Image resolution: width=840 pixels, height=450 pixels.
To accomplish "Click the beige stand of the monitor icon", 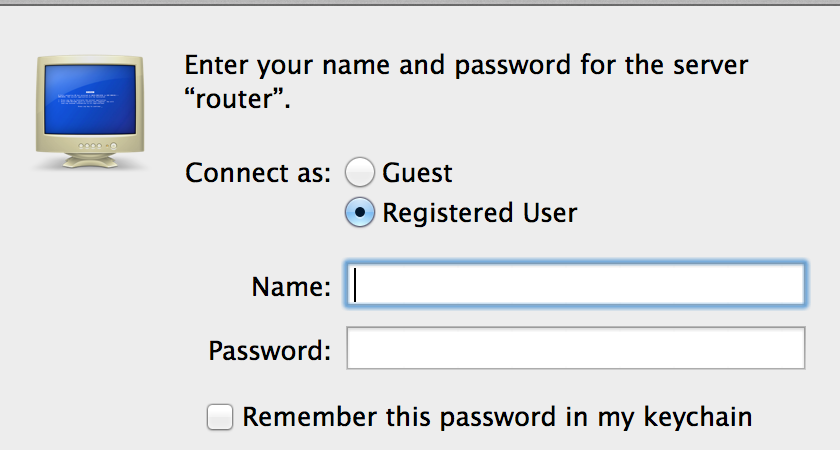I will tap(89, 159).
